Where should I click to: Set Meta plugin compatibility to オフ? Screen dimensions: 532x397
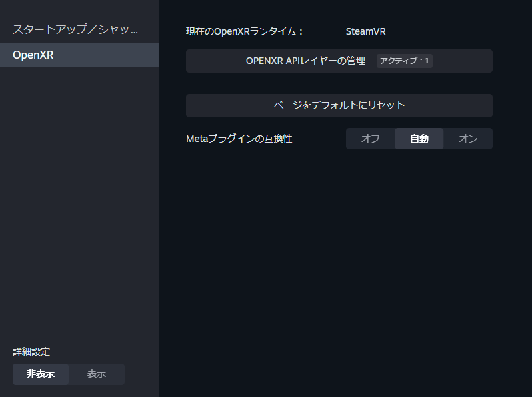point(370,139)
